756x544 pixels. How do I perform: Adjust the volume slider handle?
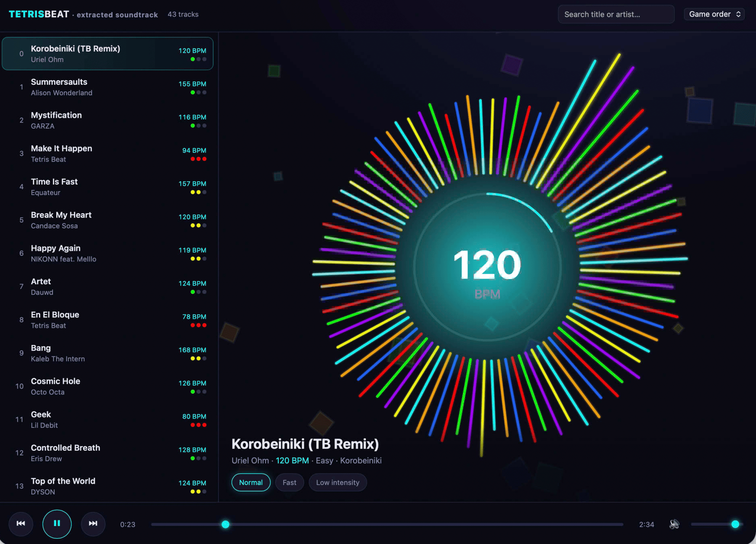tap(735, 524)
